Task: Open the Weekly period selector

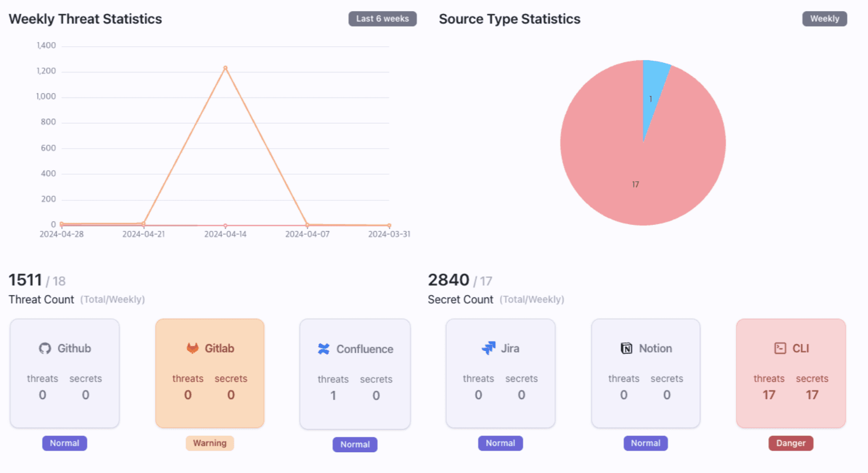Action: click(x=824, y=19)
